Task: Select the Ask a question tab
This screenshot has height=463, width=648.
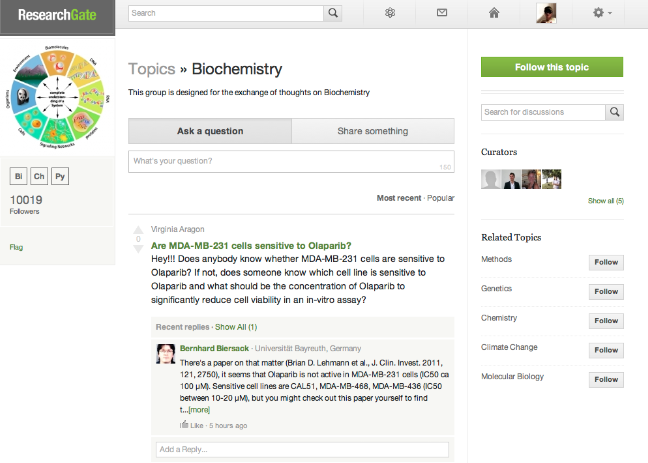Action: (x=210, y=131)
